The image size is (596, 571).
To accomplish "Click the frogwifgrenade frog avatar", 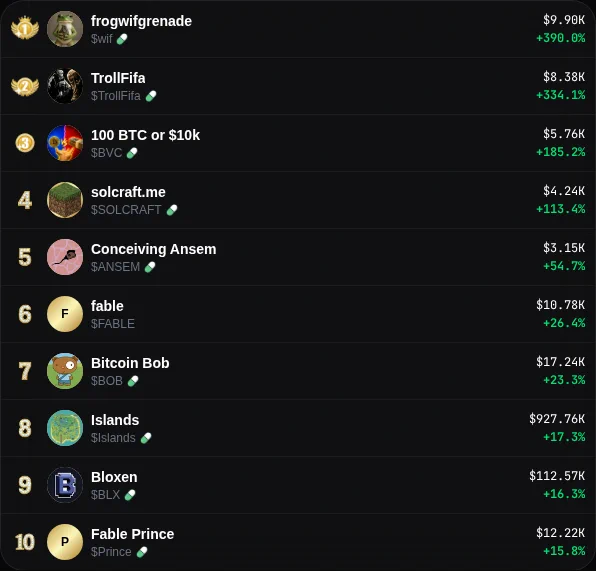I will pos(65,29).
